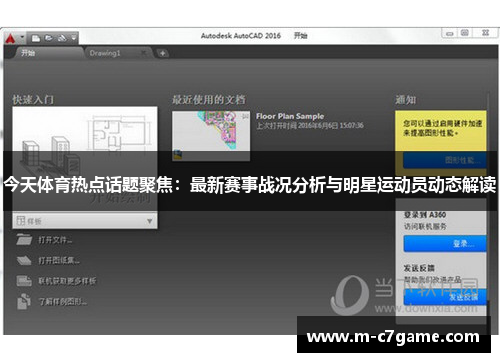Switch to the 开始 tab
Screen dimensions: 500x362
[28, 53]
